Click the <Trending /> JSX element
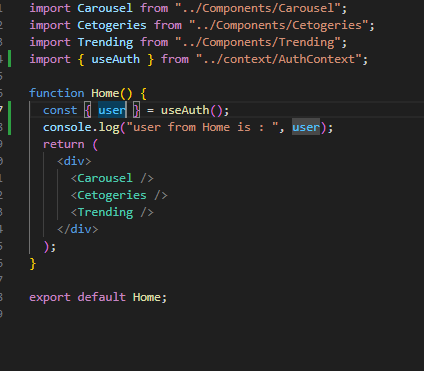This screenshot has width=424, height=371. click(x=112, y=212)
